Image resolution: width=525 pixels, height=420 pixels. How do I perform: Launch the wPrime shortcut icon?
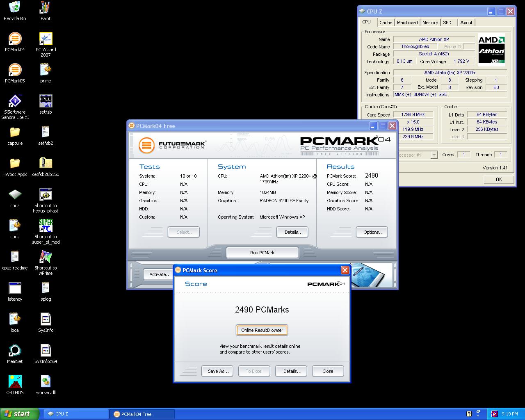pyautogui.click(x=46, y=263)
